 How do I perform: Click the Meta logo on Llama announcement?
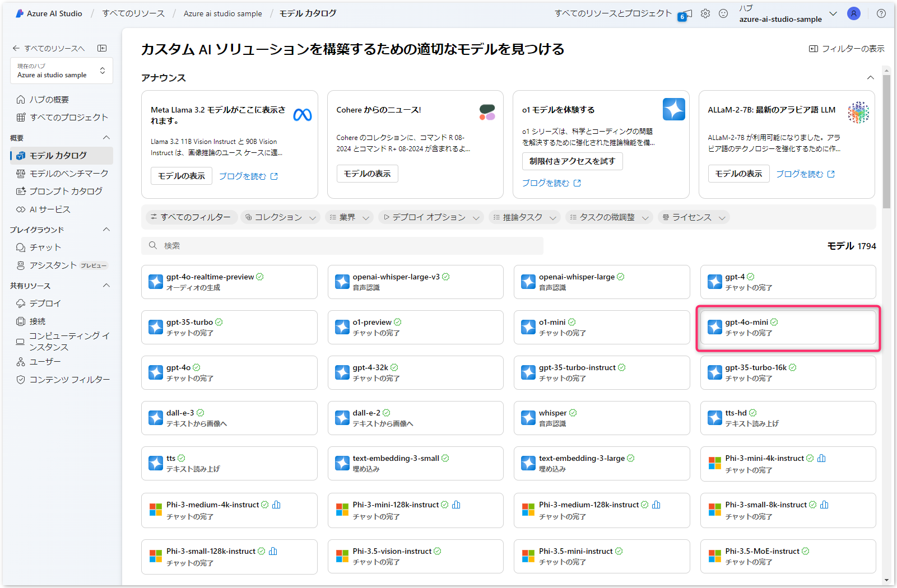[303, 115]
